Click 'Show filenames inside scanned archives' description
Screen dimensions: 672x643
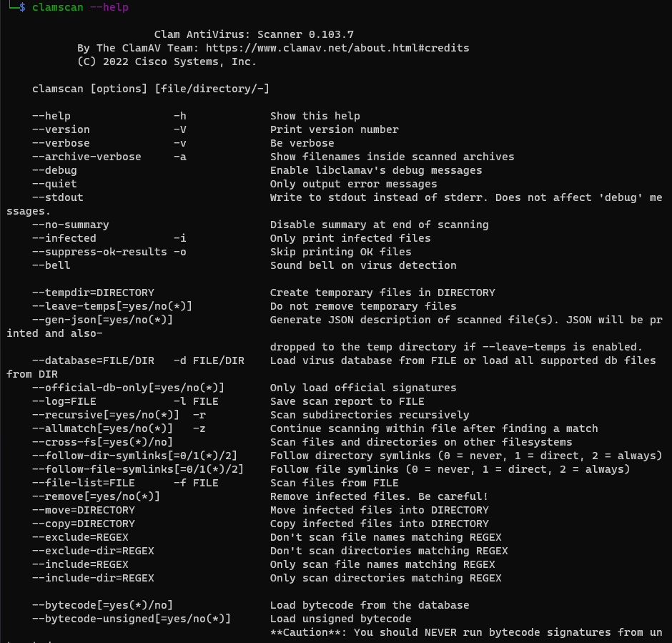click(392, 157)
